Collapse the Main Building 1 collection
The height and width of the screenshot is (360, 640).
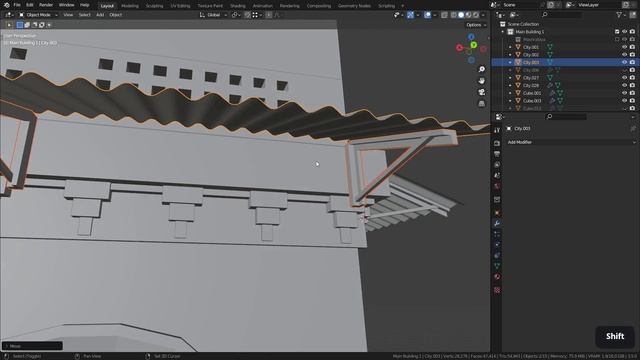(503, 32)
